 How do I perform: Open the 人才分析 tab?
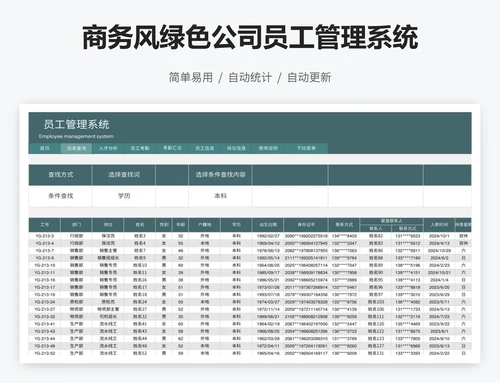108,148
